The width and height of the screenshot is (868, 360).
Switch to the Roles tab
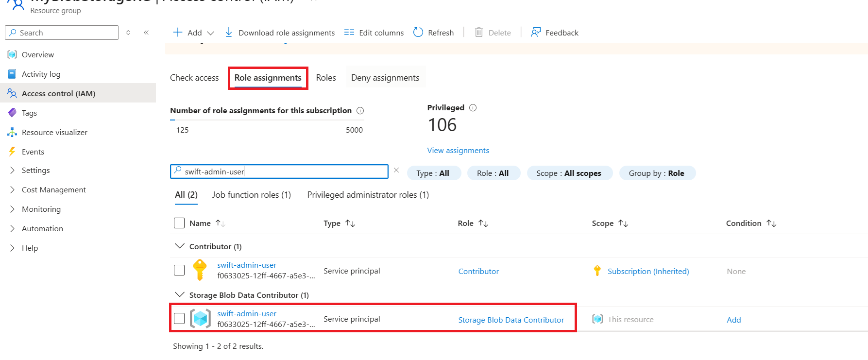pyautogui.click(x=326, y=78)
